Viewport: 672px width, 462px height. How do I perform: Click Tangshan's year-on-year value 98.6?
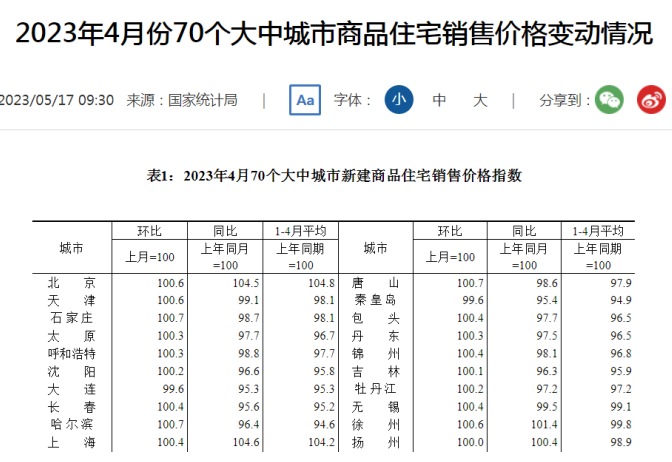[547, 283]
